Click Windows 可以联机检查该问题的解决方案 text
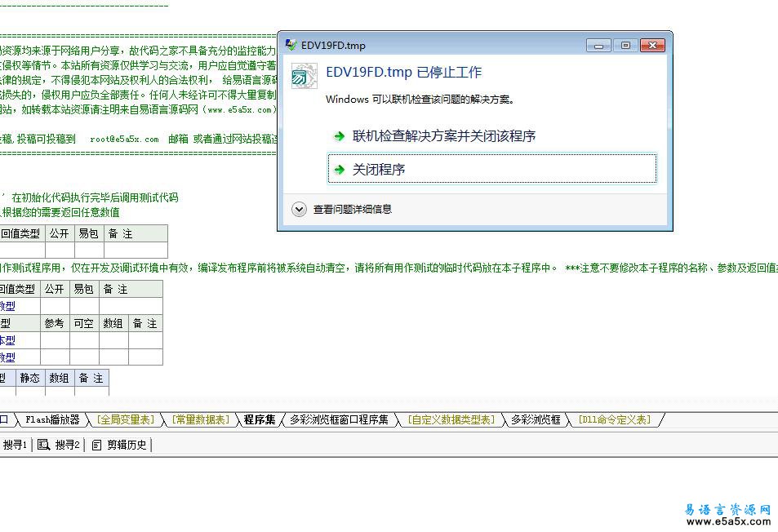778x532 pixels. [x=420, y=100]
